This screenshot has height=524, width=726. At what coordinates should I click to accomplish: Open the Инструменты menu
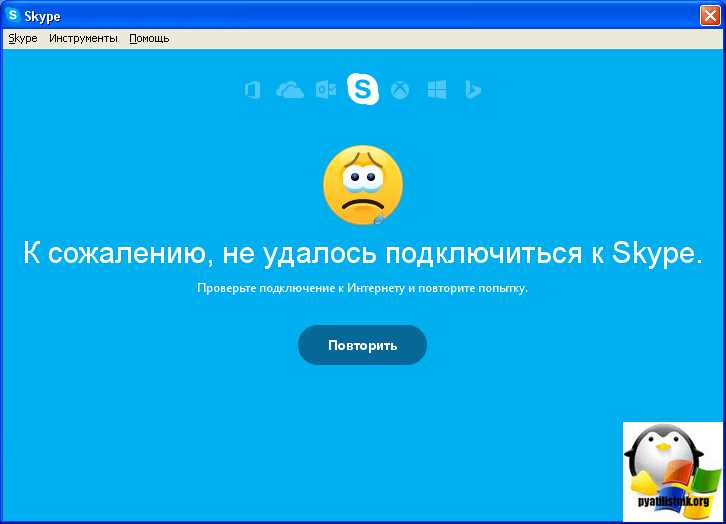coord(83,38)
